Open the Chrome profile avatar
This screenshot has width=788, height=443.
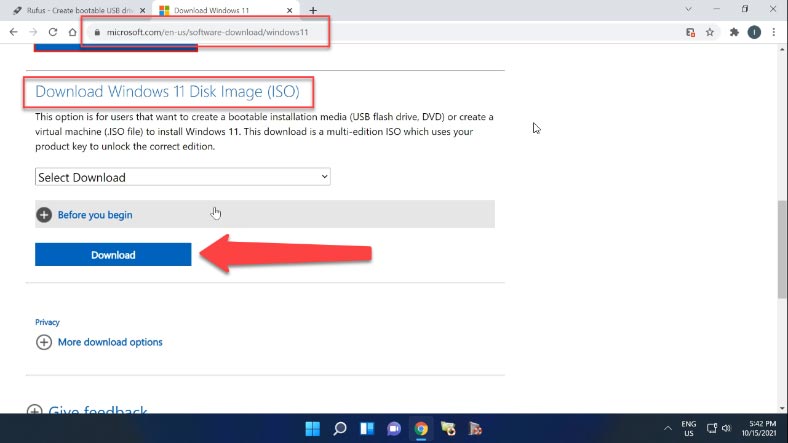pyautogui.click(x=754, y=32)
